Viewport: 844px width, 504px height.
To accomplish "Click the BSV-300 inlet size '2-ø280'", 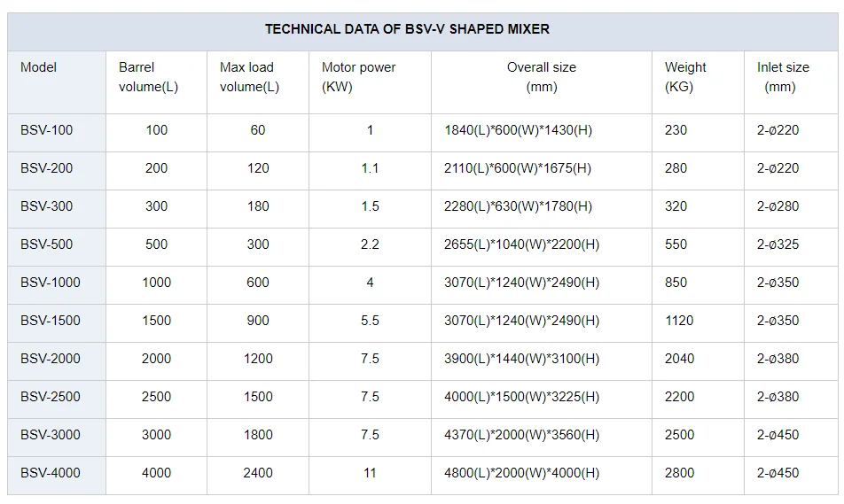I will (778, 206).
